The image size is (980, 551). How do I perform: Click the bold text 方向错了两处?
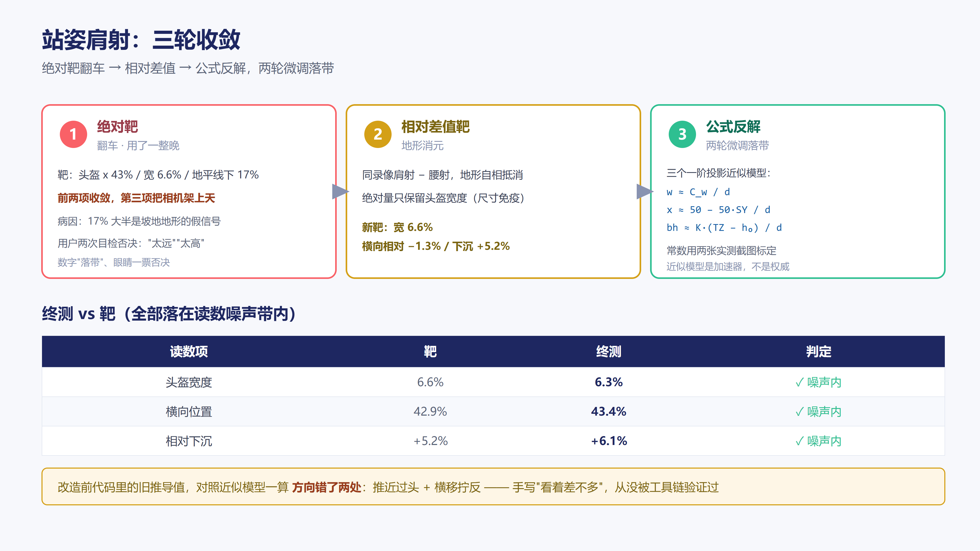click(326, 487)
